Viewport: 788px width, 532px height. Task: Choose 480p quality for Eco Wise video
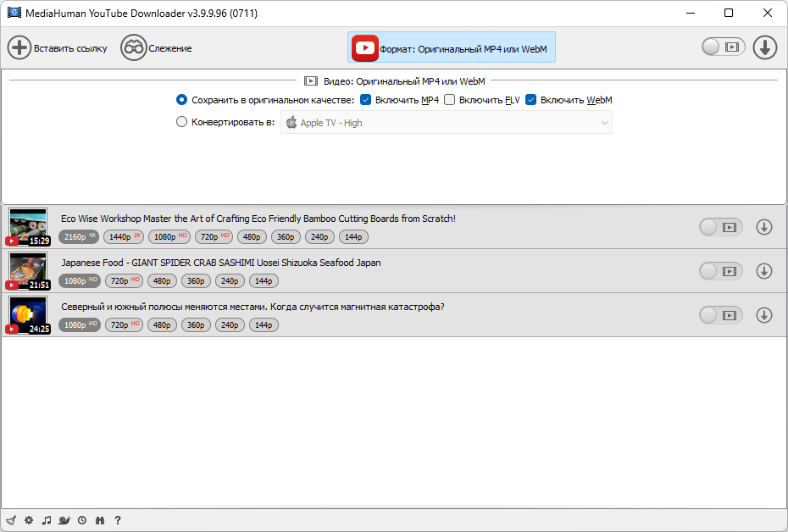pos(252,236)
